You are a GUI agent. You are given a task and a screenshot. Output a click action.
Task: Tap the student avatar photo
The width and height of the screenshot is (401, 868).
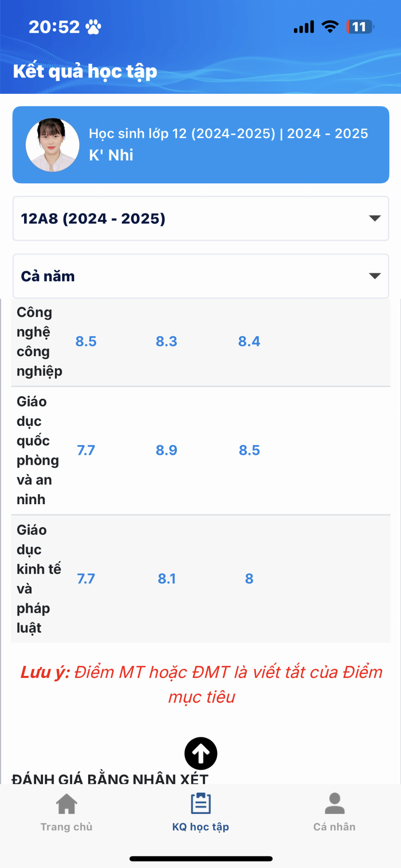tap(53, 145)
